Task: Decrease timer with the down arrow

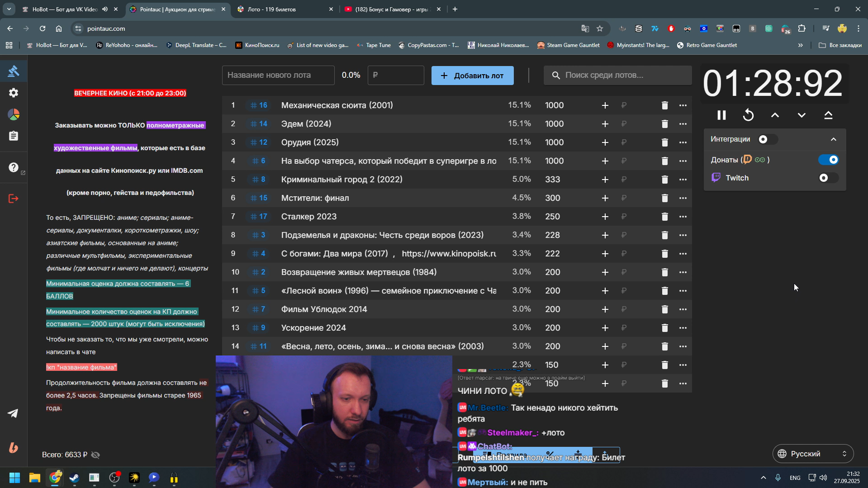Action: 802,115
